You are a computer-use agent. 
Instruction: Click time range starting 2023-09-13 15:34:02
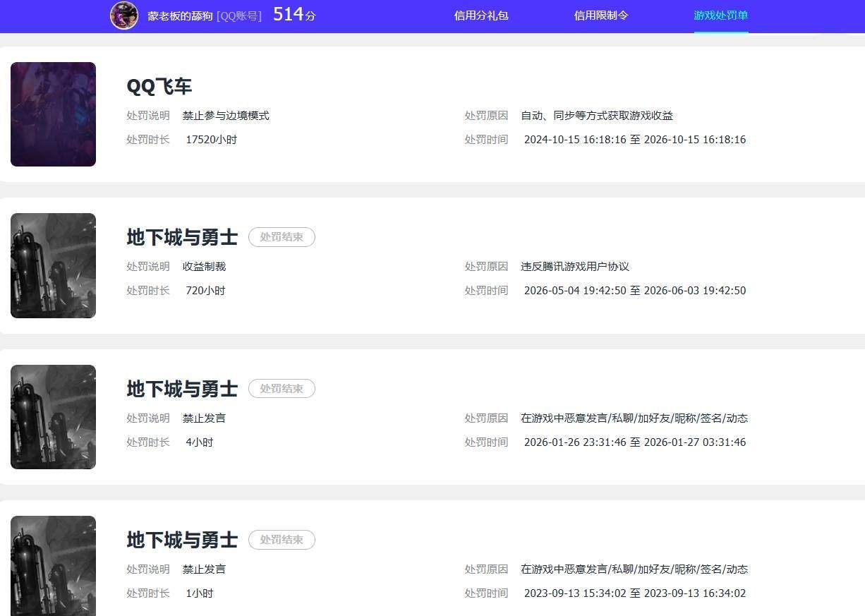click(x=635, y=593)
